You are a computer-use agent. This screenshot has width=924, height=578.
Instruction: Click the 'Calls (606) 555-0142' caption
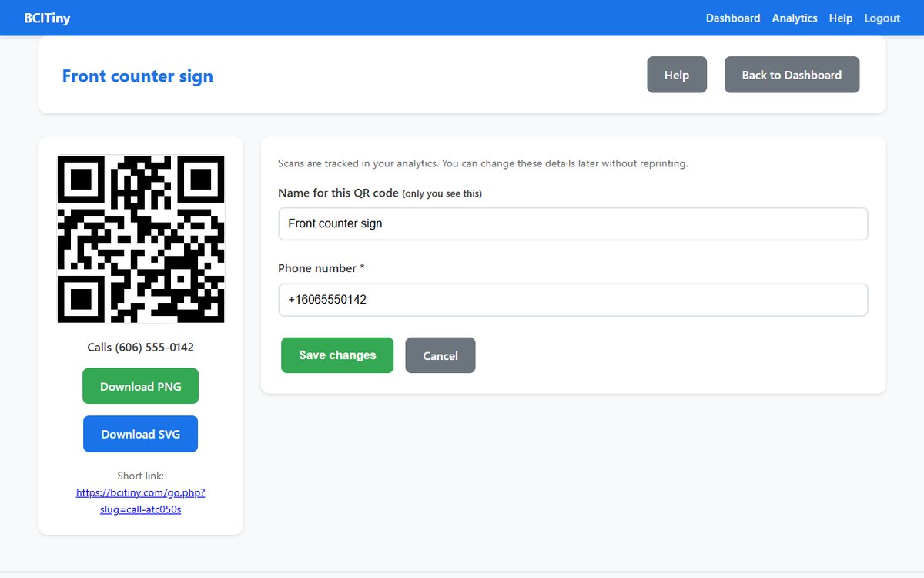point(141,348)
